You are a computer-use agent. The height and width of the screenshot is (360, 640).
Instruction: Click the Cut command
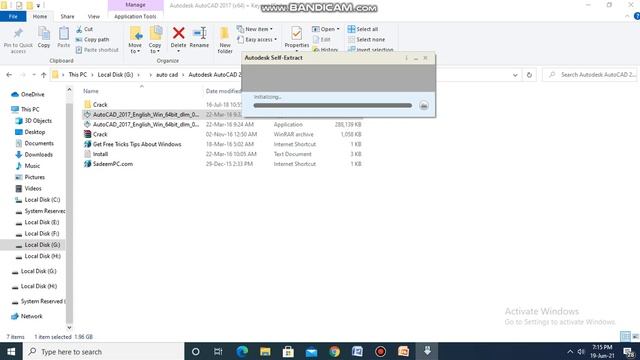click(x=84, y=29)
